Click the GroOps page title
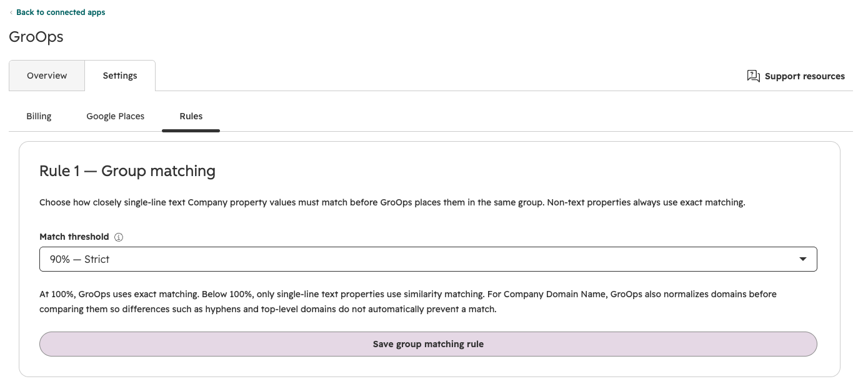Viewport: 868px width, 389px height. pyautogui.click(x=36, y=37)
